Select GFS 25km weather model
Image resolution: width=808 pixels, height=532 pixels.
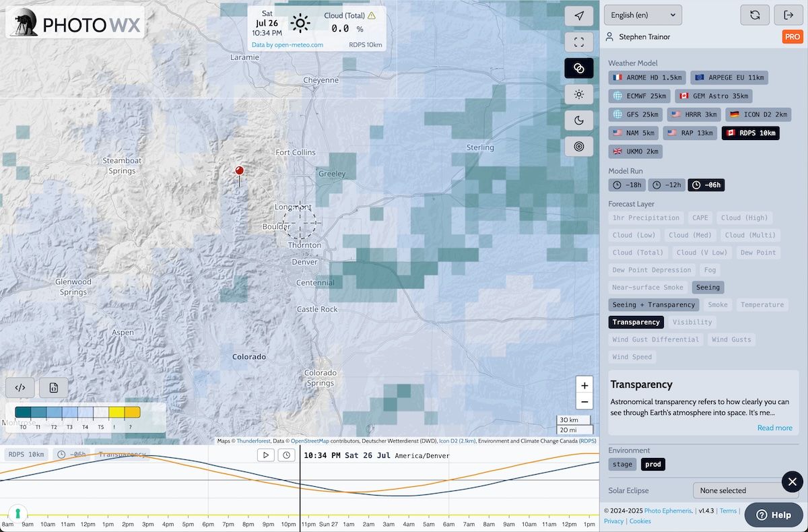pyautogui.click(x=636, y=114)
